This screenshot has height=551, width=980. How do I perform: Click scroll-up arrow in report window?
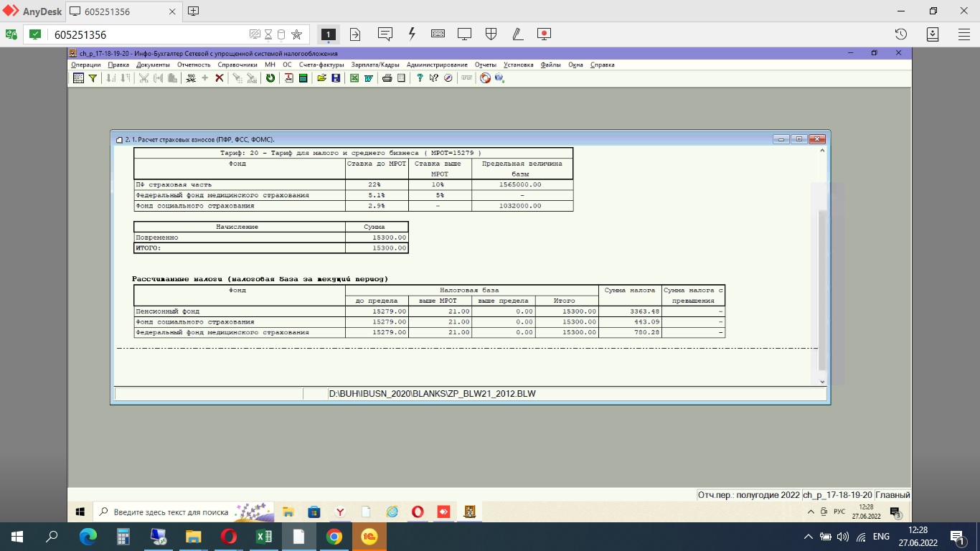822,151
